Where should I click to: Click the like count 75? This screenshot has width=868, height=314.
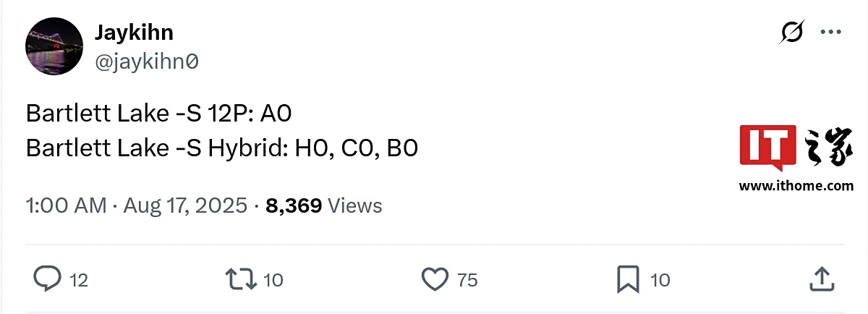coord(467,280)
